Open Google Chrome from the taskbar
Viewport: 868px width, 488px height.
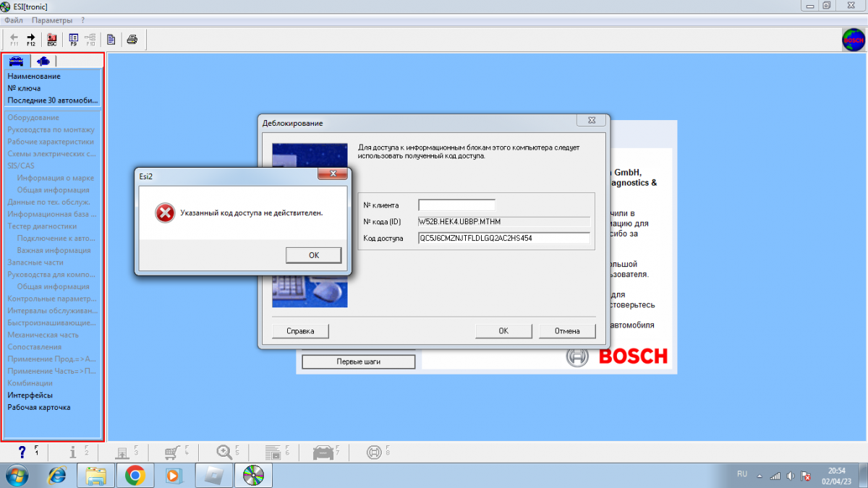coord(135,475)
